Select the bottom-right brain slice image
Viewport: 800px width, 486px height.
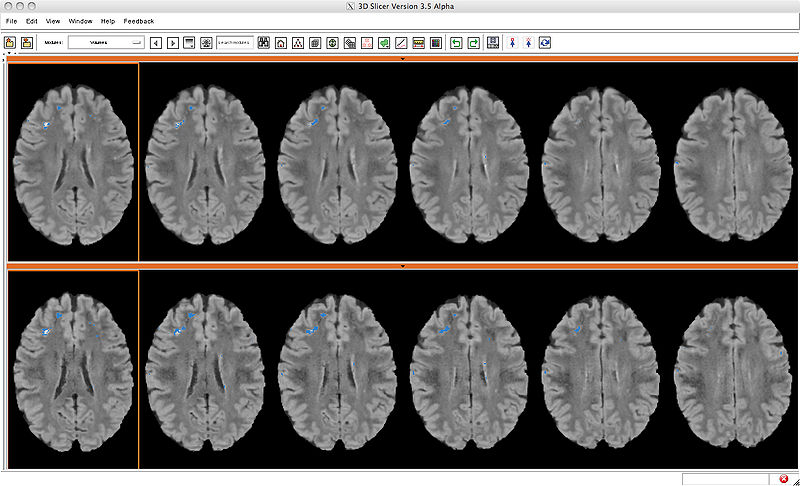[x=734, y=367]
